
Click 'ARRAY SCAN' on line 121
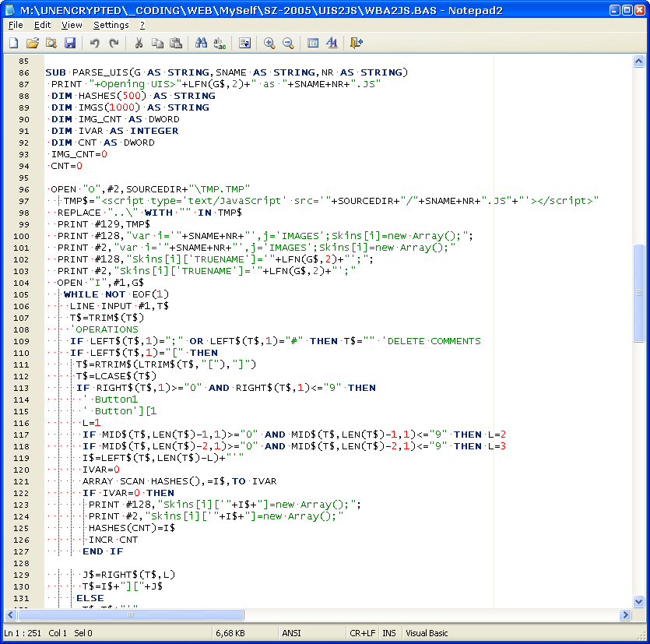tap(114, 481)
